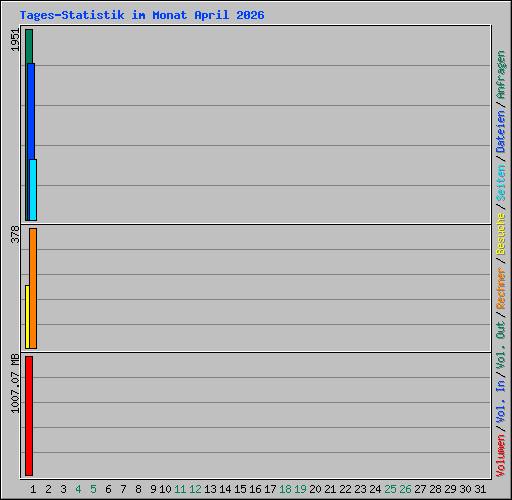
Task: Click green weekend day 25 label
Action: click(390, 489)
